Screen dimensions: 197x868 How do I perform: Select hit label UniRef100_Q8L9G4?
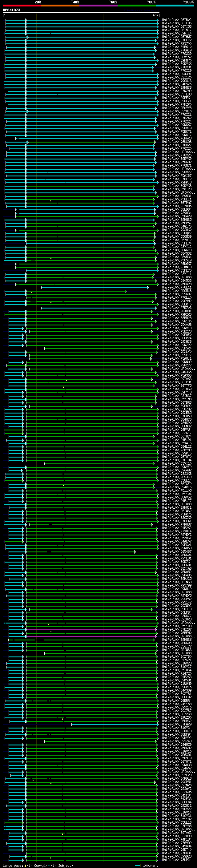[x=177, y=209]
